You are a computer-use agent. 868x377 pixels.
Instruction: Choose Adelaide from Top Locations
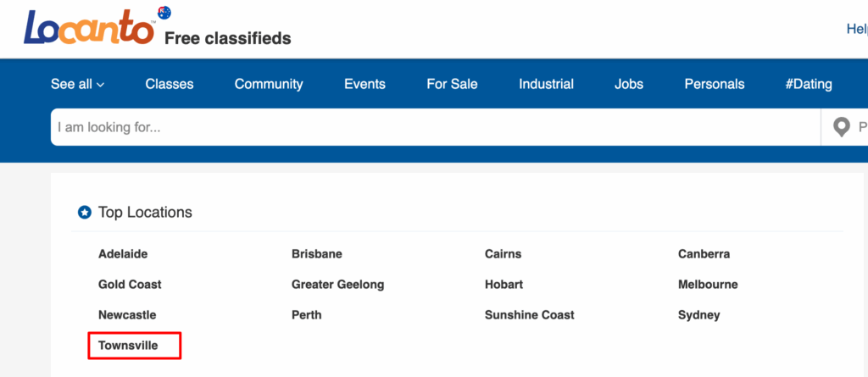click(x=123, y=254)
